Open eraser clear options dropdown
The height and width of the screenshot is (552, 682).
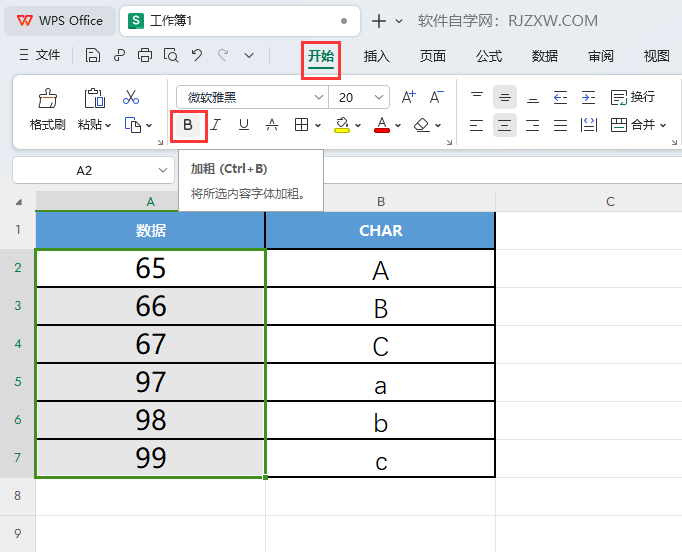point(438,126)
